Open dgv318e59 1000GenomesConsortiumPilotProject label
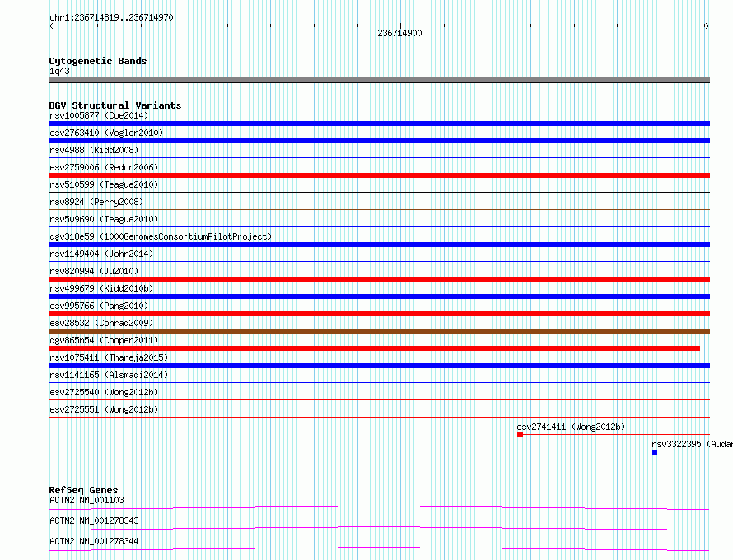The width and height of the screenshot is (733, 560). click(x=161, y=236)
